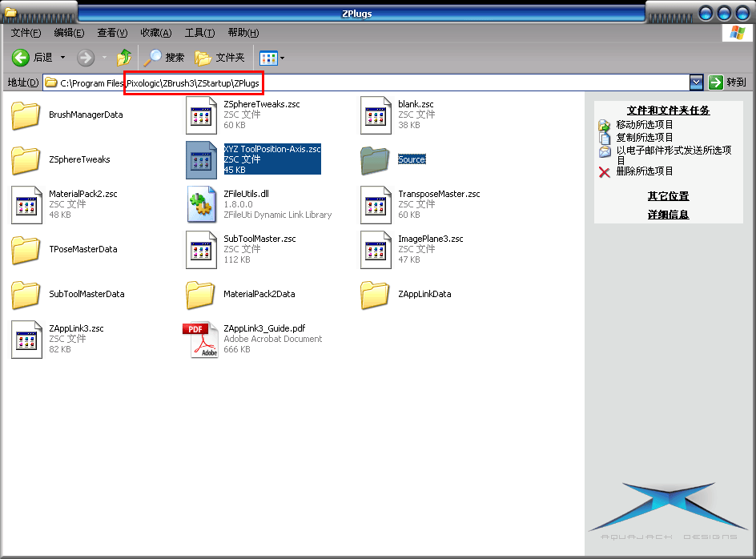Image resolution: width=756 pixels, height=559 pixels.
Task: Open the Forward history dropdown arrow
Action: click(x=105, y=58)
